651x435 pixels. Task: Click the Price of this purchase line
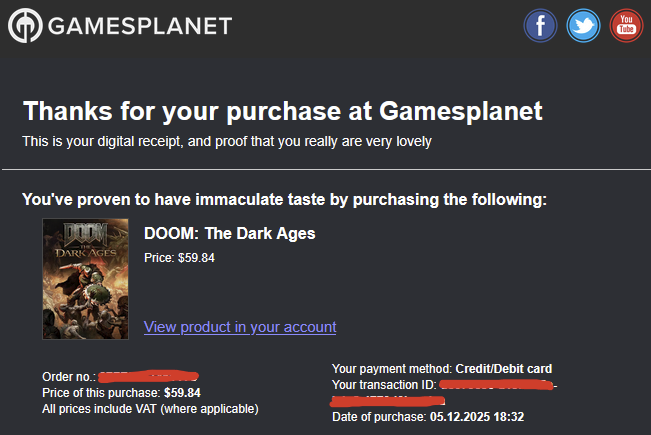[121, 393]
